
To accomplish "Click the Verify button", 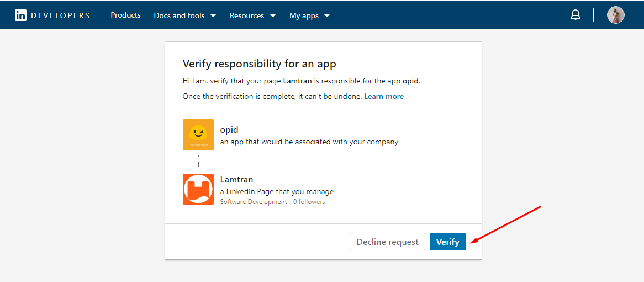I will point(448,242).
